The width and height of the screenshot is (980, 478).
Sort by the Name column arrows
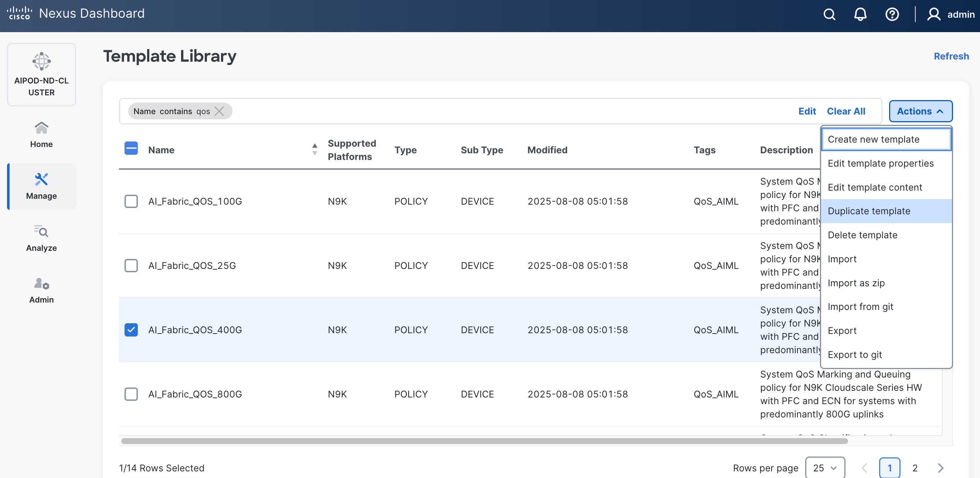(314, 150)
